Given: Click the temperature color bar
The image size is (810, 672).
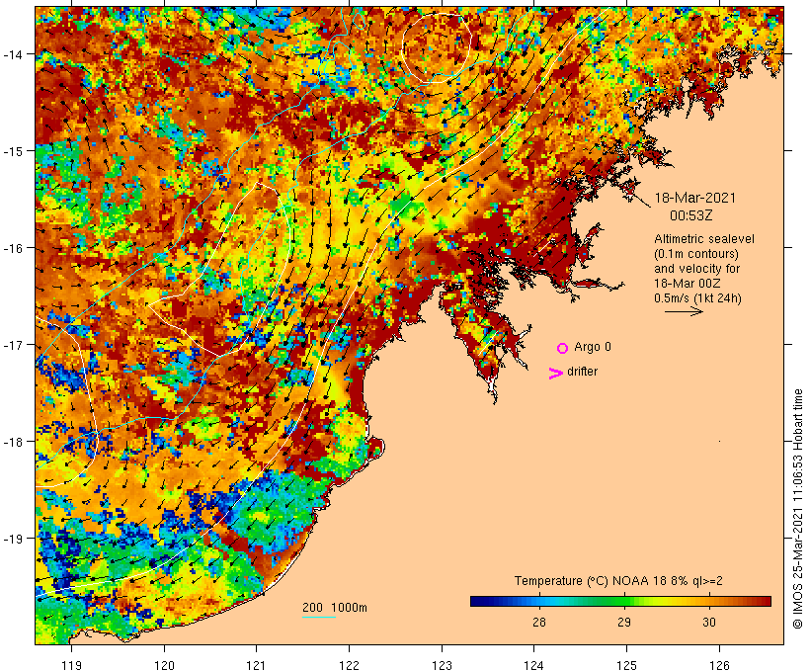Looking at the screenshot, I should point(620,601).
